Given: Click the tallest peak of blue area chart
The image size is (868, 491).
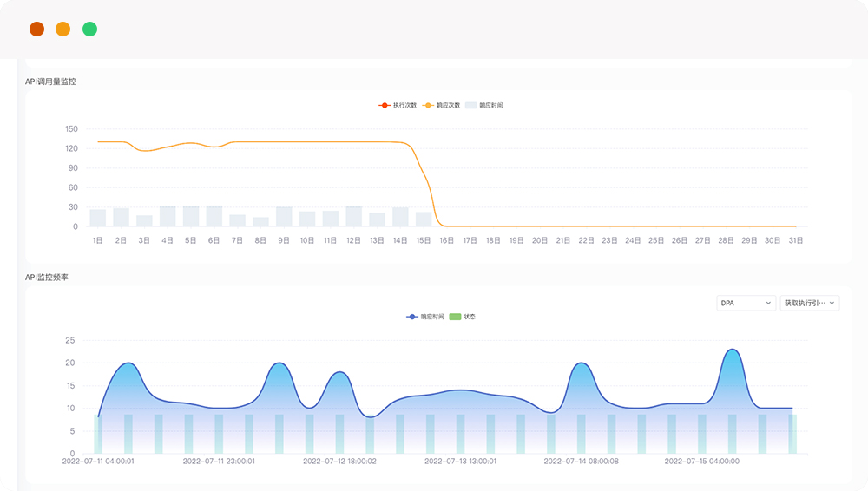Looking at the screenshot, I should (x=733, y=350).
